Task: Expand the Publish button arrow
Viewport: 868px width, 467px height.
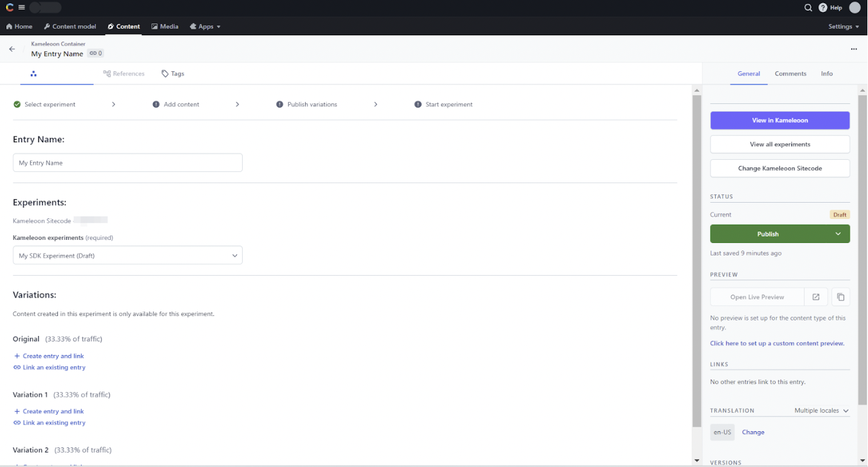Action: tap(838, 234)
